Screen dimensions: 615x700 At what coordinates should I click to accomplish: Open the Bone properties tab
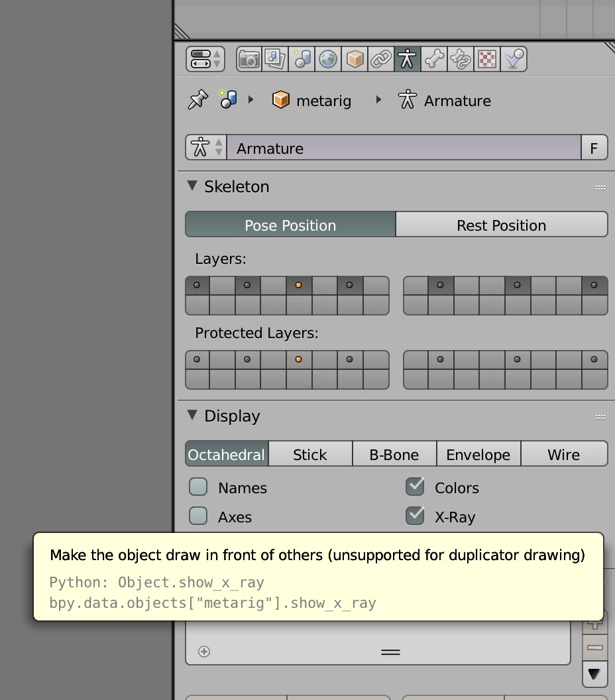[434, 59]
